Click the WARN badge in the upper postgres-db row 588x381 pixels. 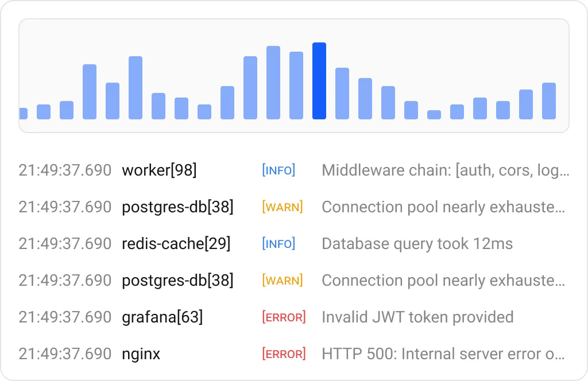click(x=283, y=207)
